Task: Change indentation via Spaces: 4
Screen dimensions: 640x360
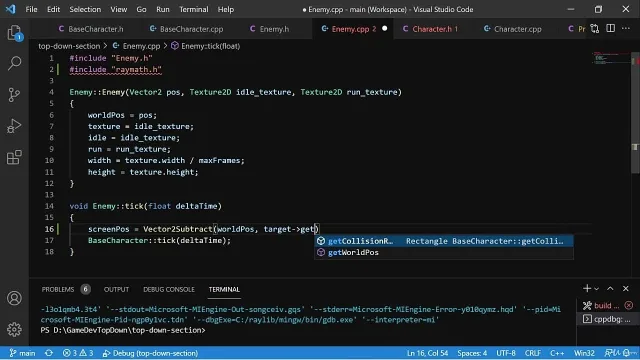Action: [x=472, y=353]
